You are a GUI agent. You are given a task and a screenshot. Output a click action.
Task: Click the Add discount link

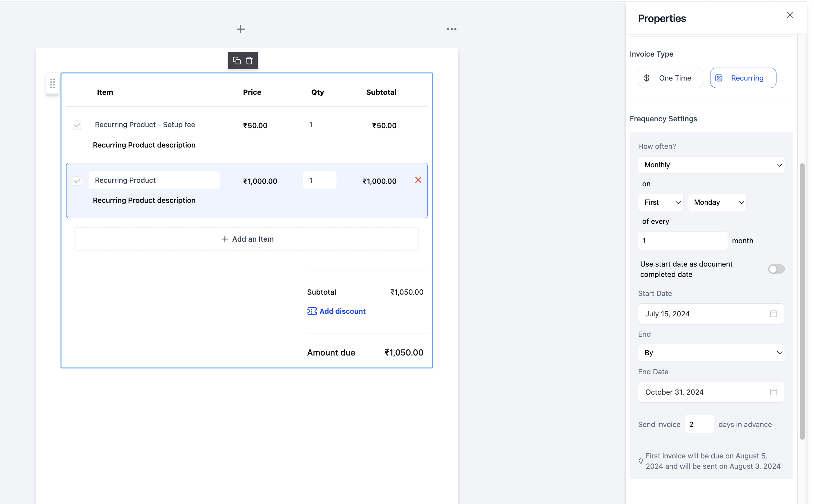[336, 311]
